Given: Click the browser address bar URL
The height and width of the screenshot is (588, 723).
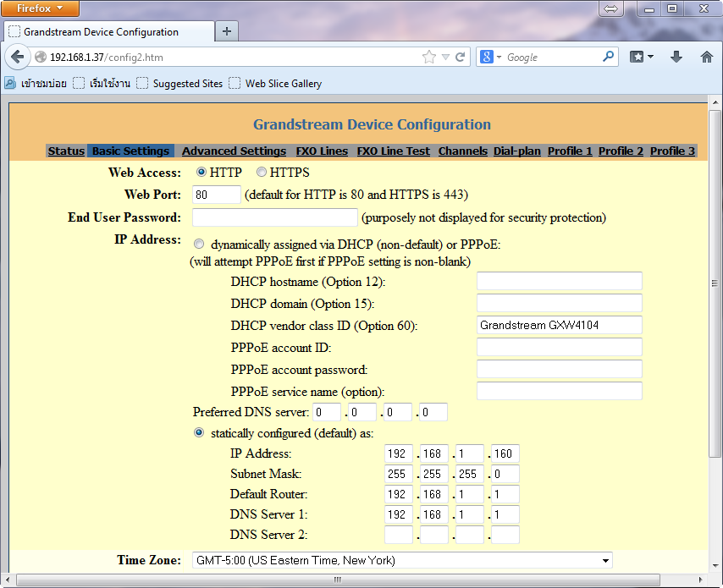Looking at the screenshot, I should (x=107, y=58).
